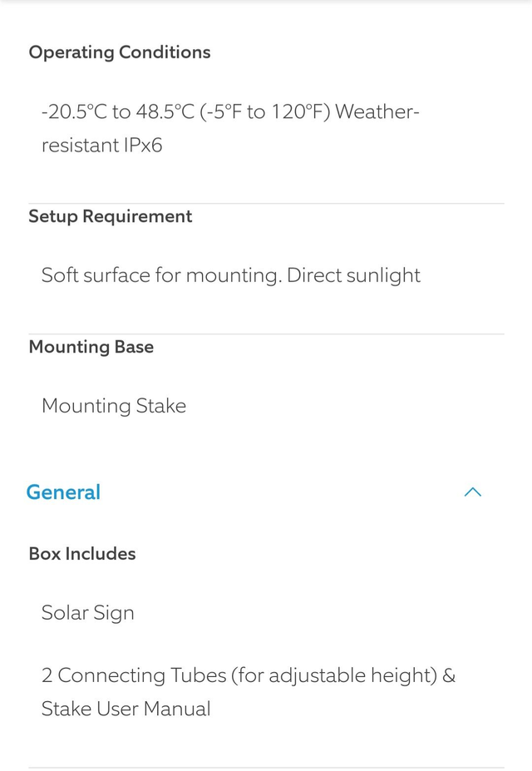The image size is (532, 771).
Task: Collapse the General section using the chevron
Action: 472,492
